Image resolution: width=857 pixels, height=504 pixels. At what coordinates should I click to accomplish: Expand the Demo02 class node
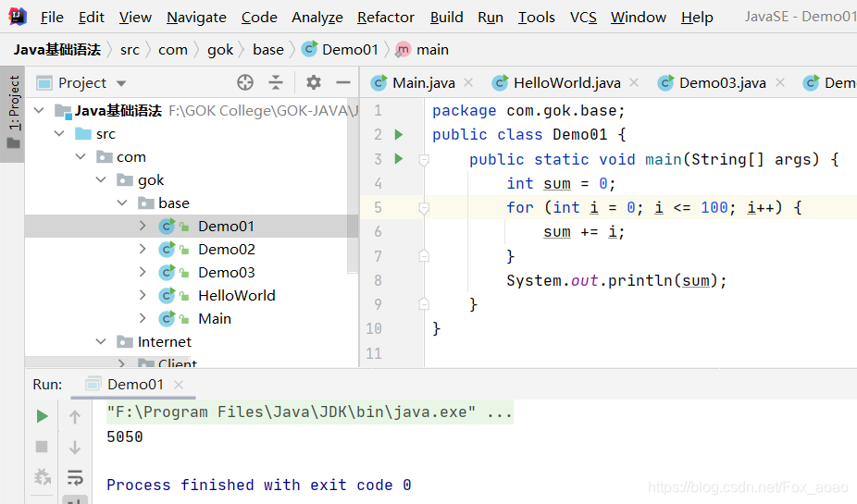tap(143, 249)
